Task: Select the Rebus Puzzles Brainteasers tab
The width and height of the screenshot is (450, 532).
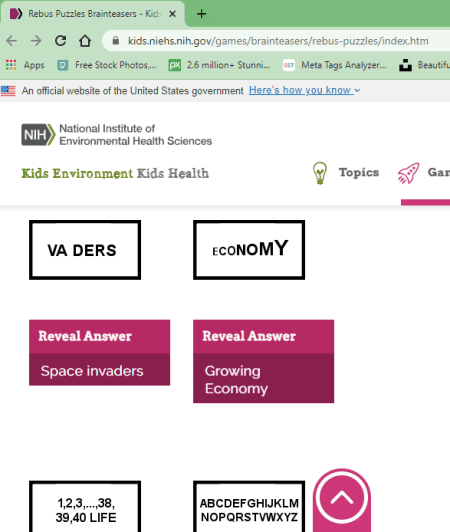Action: tap(92, 14)
